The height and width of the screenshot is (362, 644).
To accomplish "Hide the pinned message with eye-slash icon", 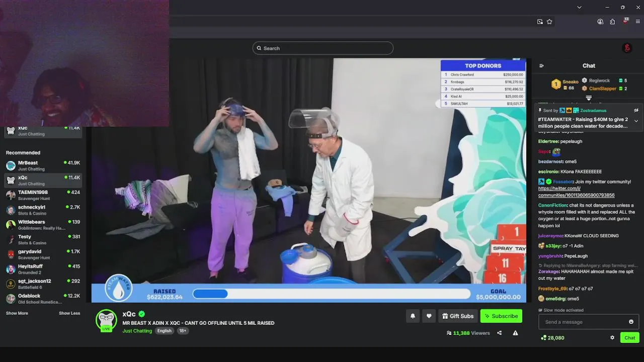I will pyautogui.click(x=636, y=110).
